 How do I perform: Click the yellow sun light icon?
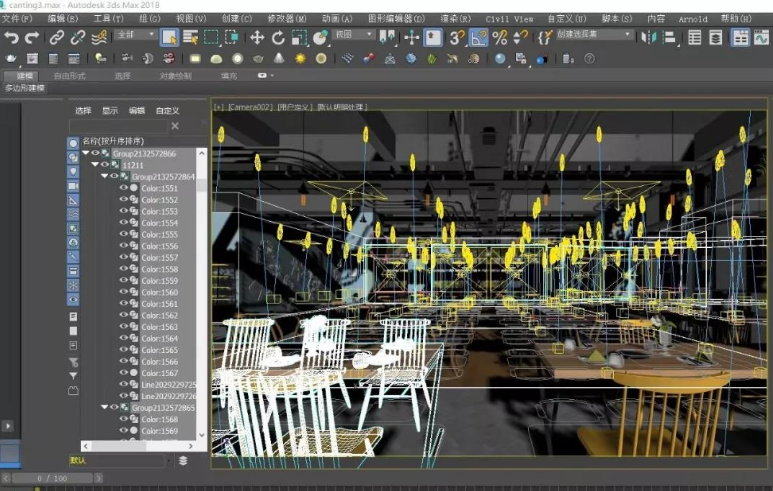click(300, 59)
